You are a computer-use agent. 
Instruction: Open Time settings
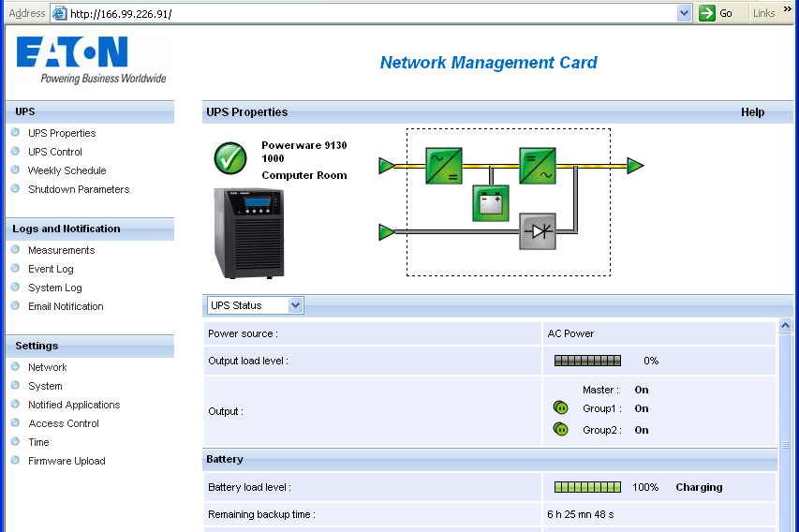[x=38, y=442]
